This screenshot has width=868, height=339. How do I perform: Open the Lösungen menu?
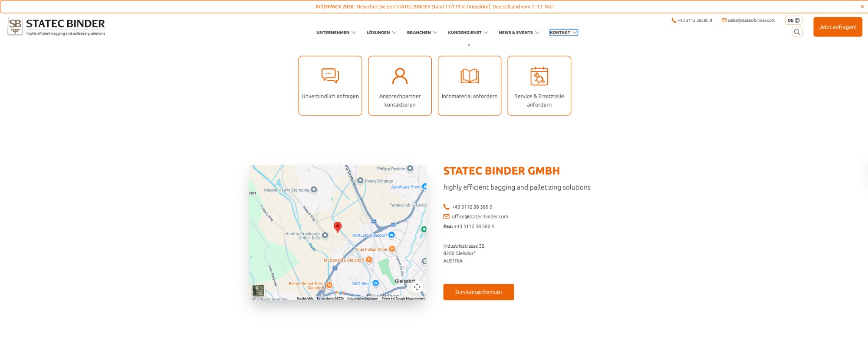[x=378, y=33]
